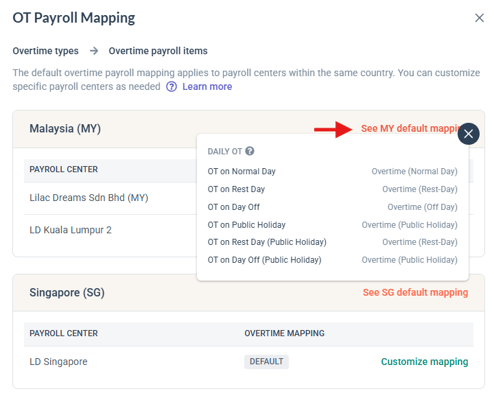This screenshot has width=494, height=400.
Task: Click the arrow icon after Overtime types
Action: coord(94,51)
